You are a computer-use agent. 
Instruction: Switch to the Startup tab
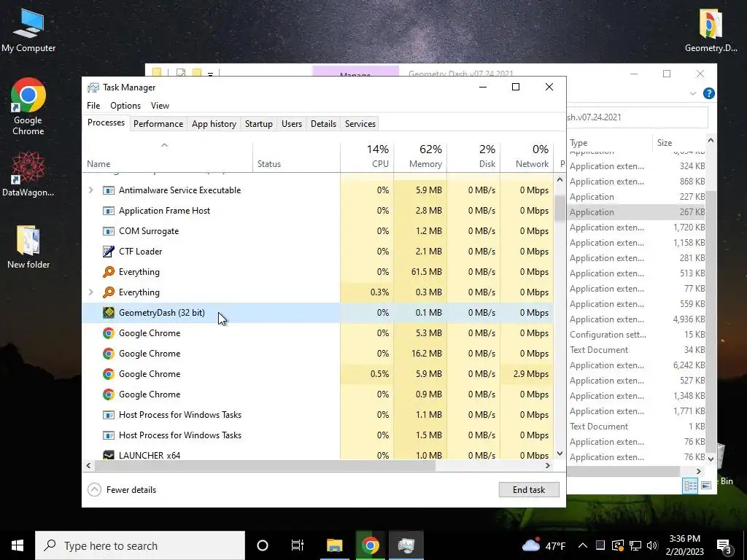pyautogui.click(x=259, y=123)
